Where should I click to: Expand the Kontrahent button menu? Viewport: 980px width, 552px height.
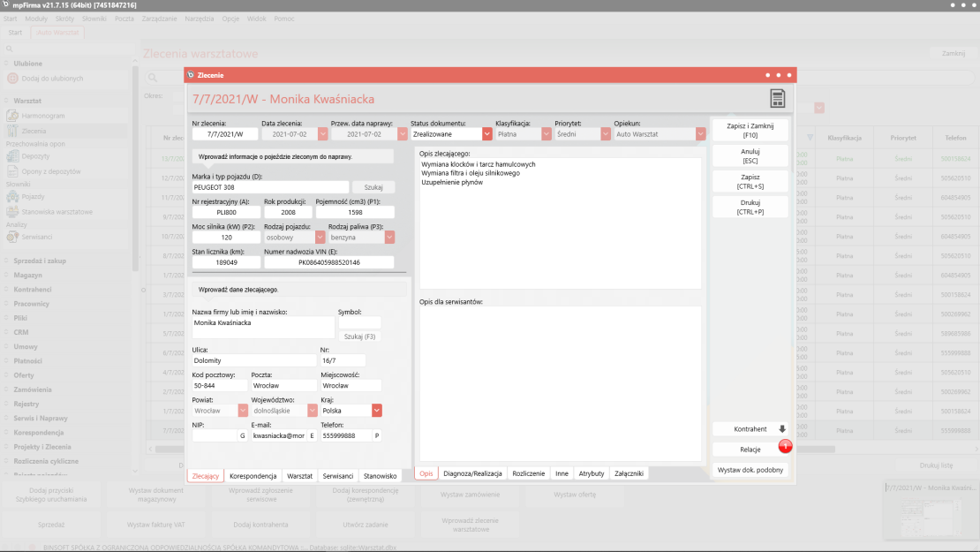pos(782,429)
